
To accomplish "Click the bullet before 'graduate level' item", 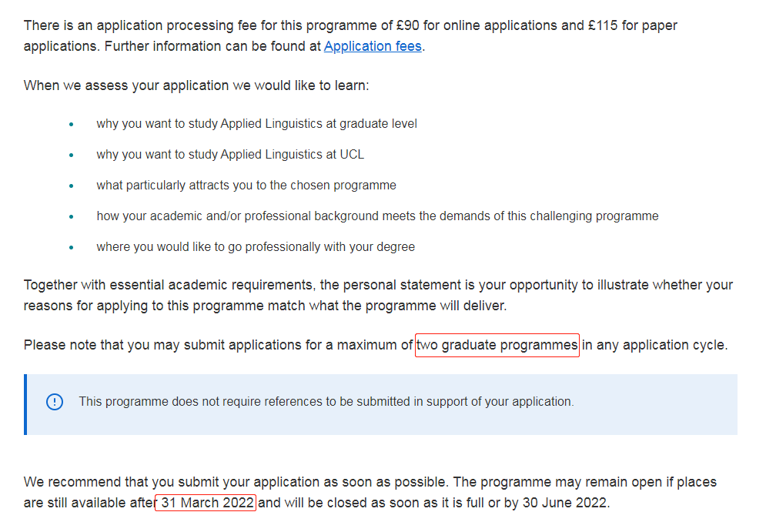I will (72, 124).
